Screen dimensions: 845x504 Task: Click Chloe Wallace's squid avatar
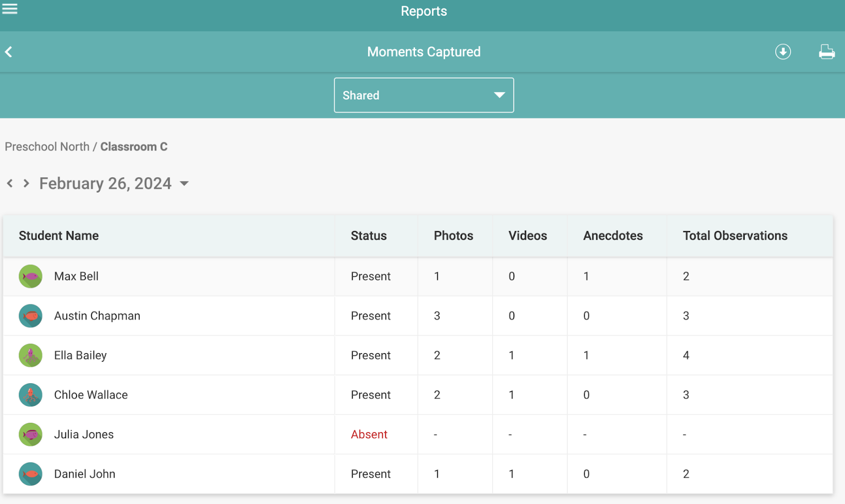pyautogui.click(x=31, y=395)
